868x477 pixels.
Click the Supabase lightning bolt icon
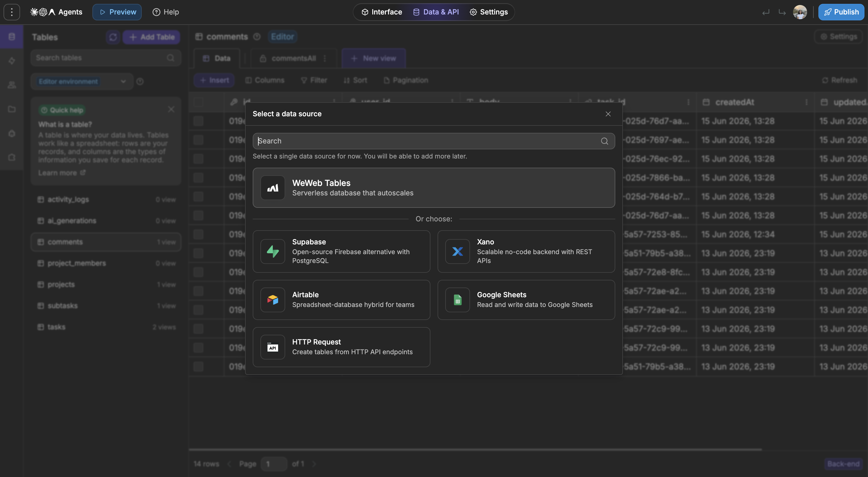273,251
